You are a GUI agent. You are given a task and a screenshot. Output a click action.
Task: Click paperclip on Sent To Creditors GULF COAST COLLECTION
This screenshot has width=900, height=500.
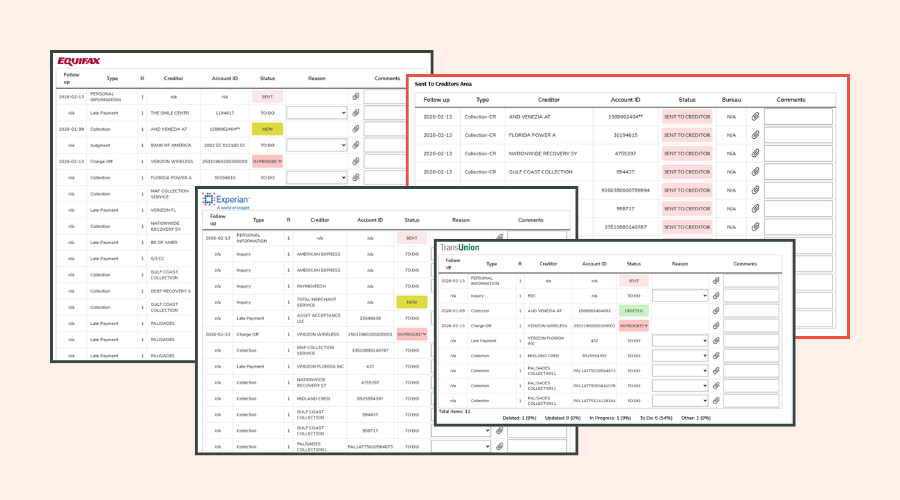point(755,172)
